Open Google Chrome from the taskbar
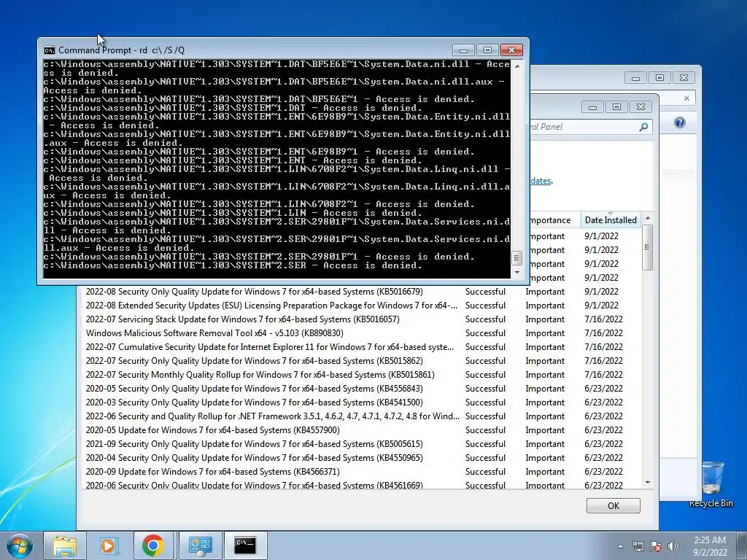Screen dimensions: 747x560 153,545
